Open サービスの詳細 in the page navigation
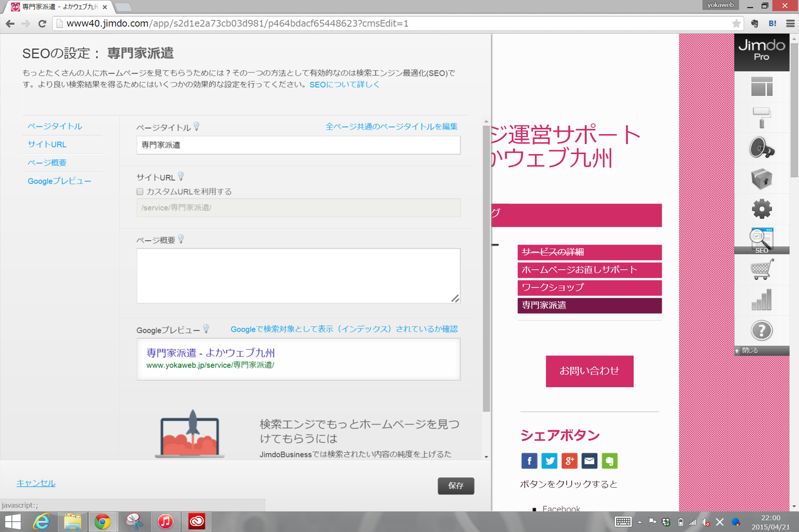Image resolution: width=799 pixels, height=532 pixels. (589, 252)
